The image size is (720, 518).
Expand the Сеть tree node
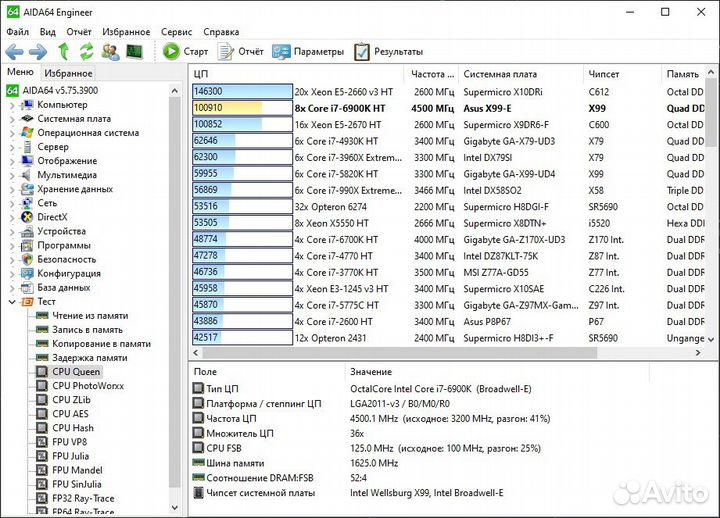click(12, 203)
